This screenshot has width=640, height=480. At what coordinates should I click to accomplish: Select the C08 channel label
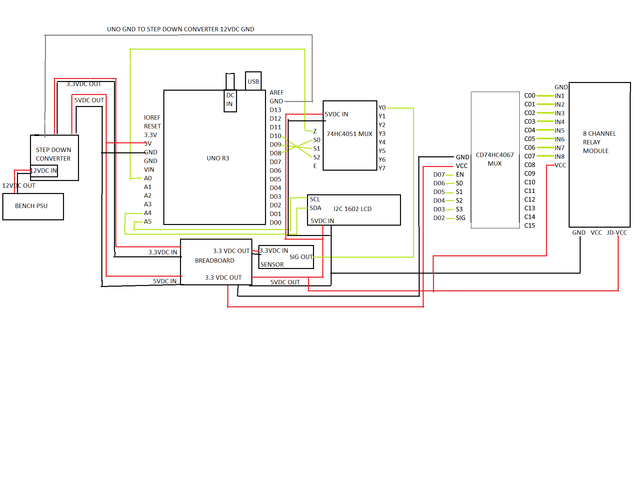coord(530,165)
